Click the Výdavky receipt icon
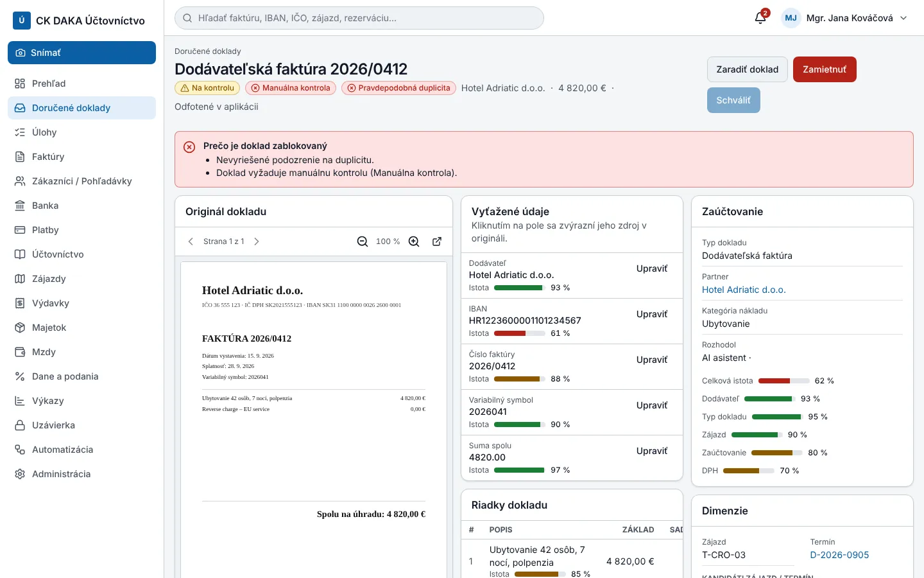The height and width of the screenshot is (578, 924). click(20, 303)
